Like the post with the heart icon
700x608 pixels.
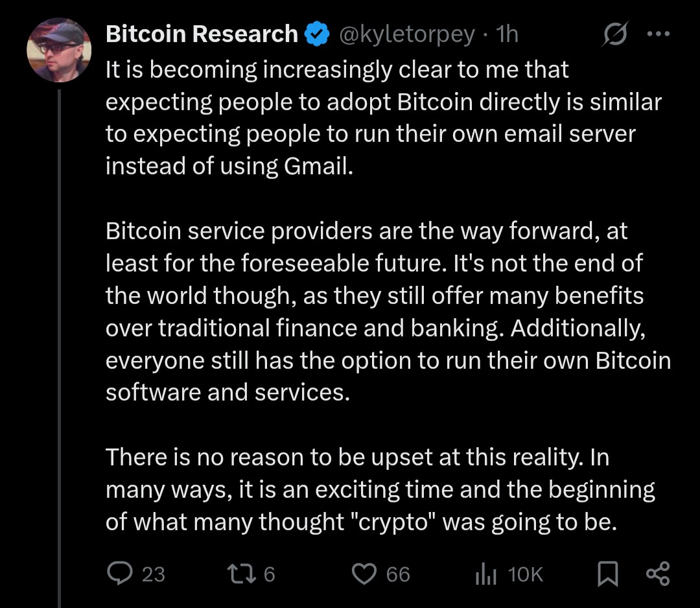tap(364, 574)
